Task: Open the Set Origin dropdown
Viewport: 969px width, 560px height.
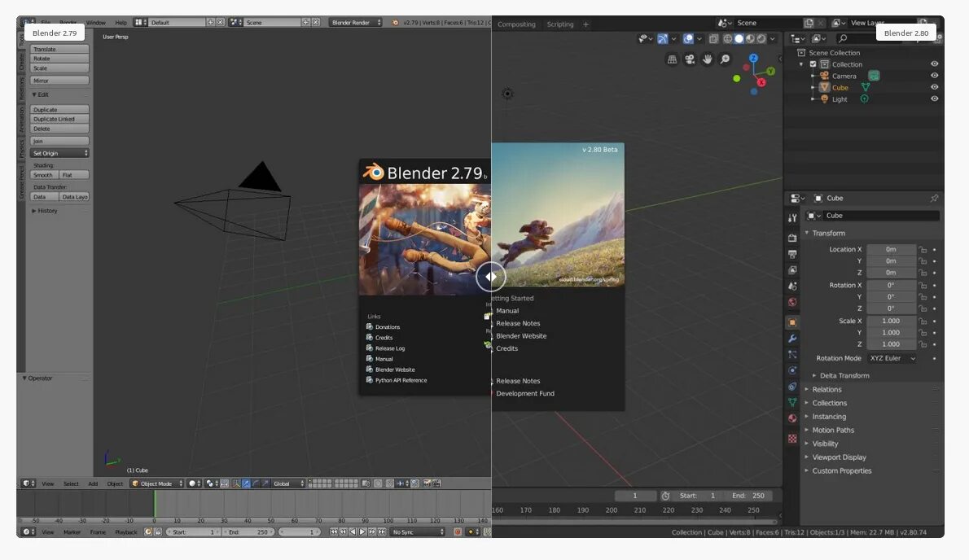Action: pos(60,153)
